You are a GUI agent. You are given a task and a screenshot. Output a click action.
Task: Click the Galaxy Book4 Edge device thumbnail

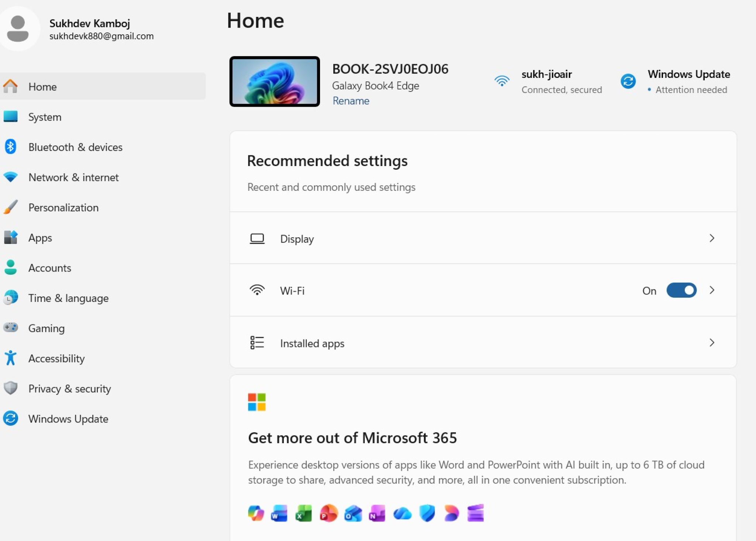274,82
